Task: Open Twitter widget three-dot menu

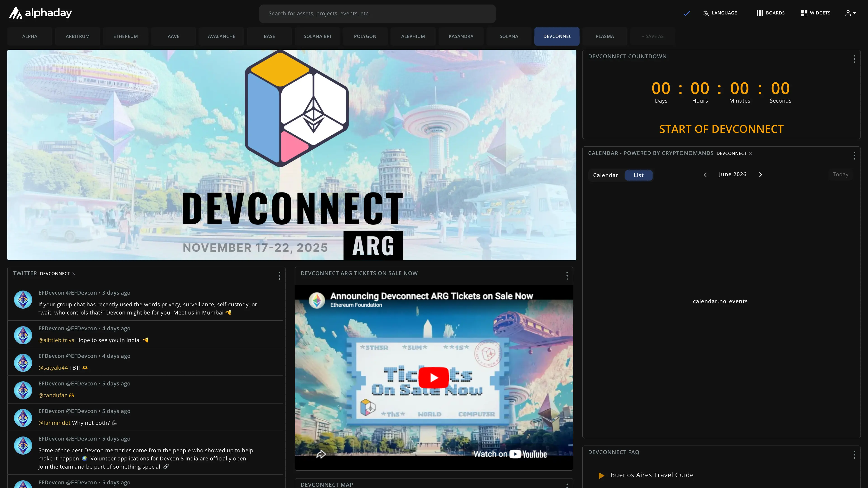Action: (279, 276)
